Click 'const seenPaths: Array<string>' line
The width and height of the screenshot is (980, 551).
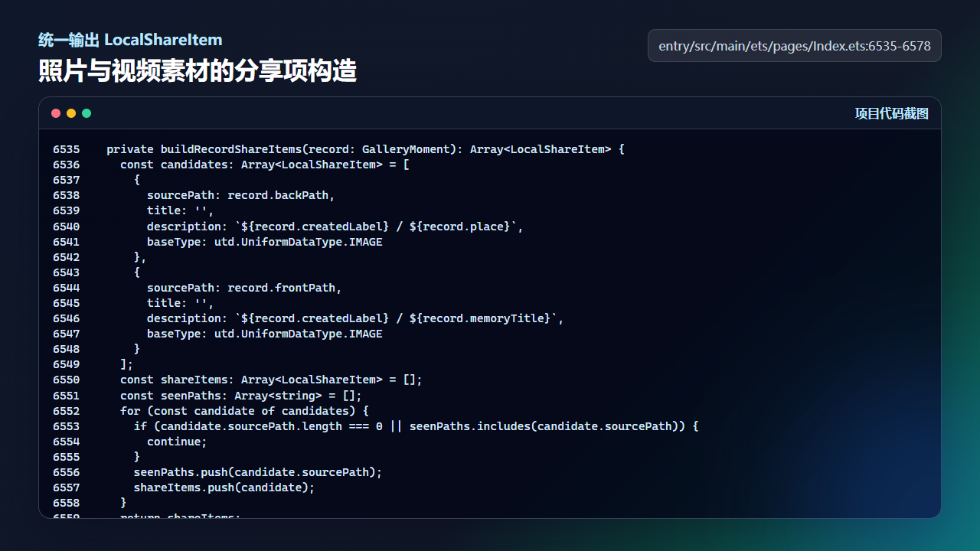(x=241, y=396)
